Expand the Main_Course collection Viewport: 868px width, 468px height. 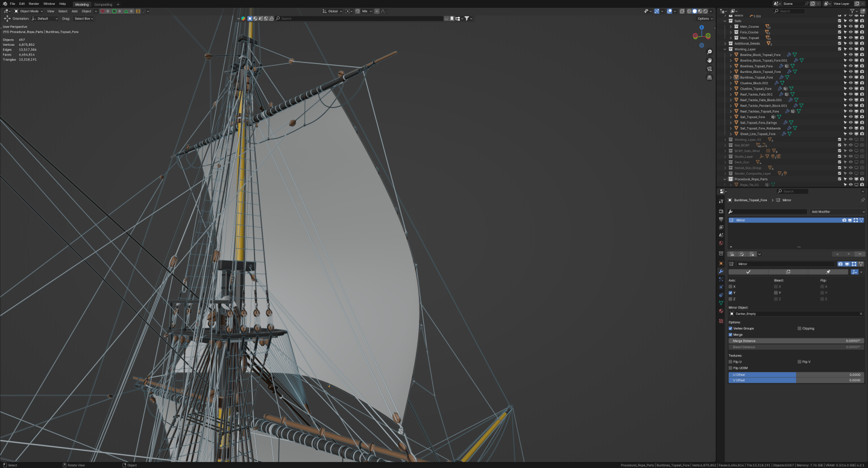pos(731,27)
